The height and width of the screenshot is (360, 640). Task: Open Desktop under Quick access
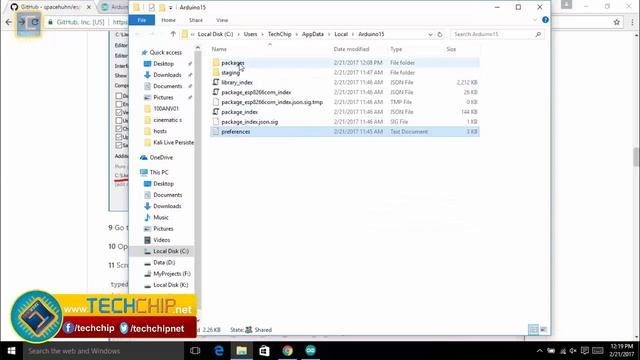(163, 64)
